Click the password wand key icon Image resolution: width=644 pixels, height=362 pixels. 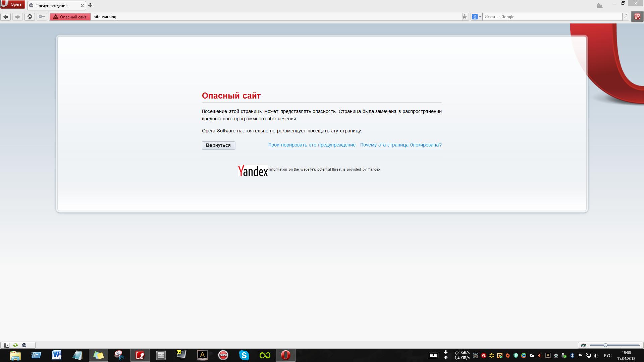tap(42, 17)
